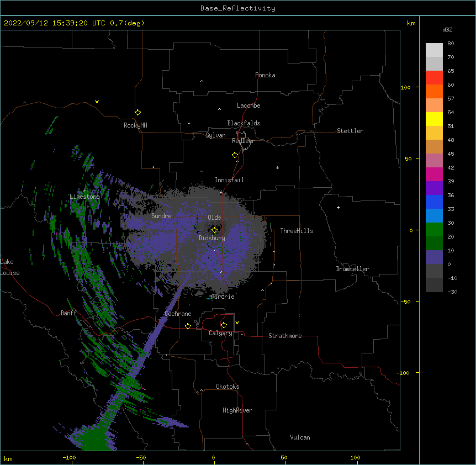Click the magenta 42-39 dBZ legend swatch
Viewport: 476px width, 465px height.
pyautogui.click(x=434, y=174)
